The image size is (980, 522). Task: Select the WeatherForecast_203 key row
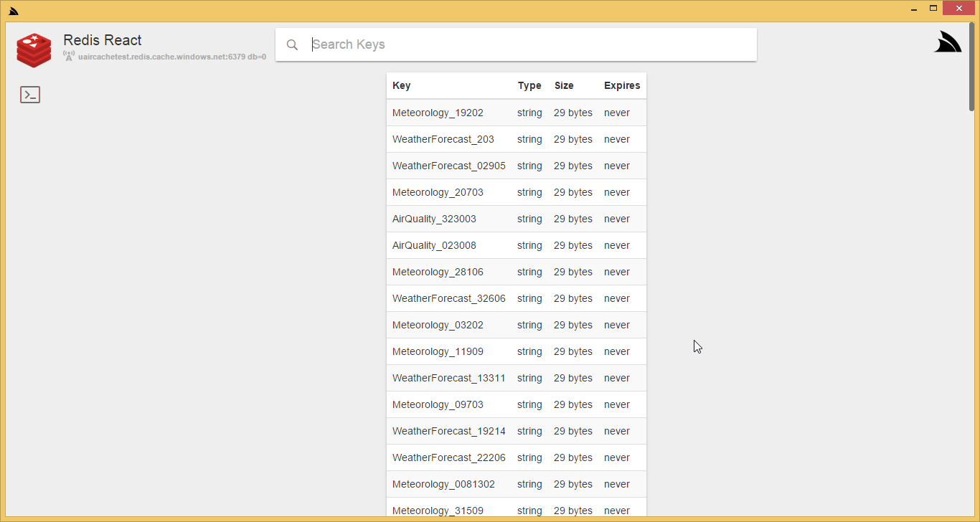tap(443, 139)
